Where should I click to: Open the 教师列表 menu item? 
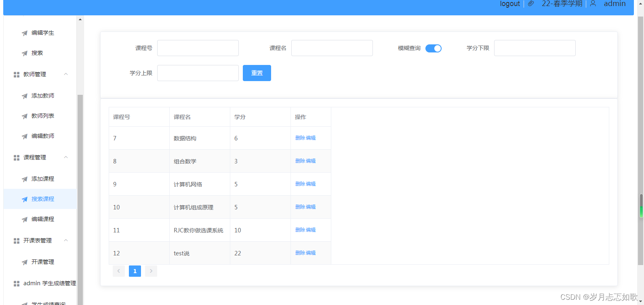[40, 116]
